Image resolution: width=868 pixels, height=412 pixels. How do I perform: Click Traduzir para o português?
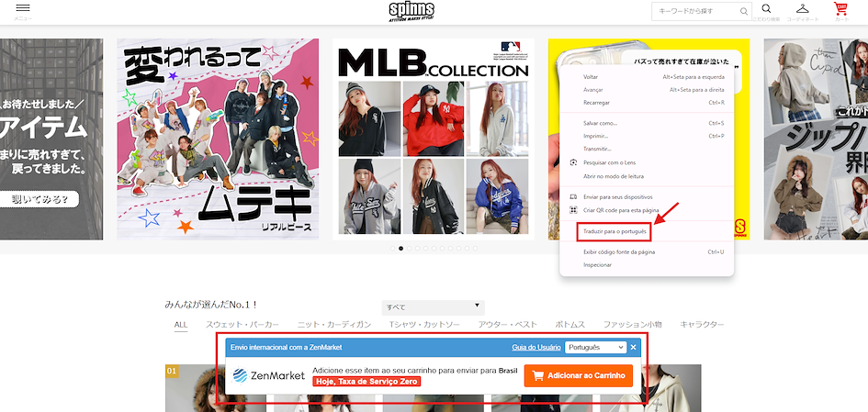coord(614,232)
